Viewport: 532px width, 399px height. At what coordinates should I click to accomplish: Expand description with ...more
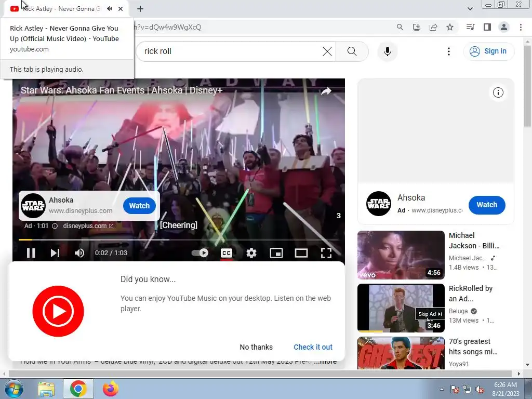(325, 362)
